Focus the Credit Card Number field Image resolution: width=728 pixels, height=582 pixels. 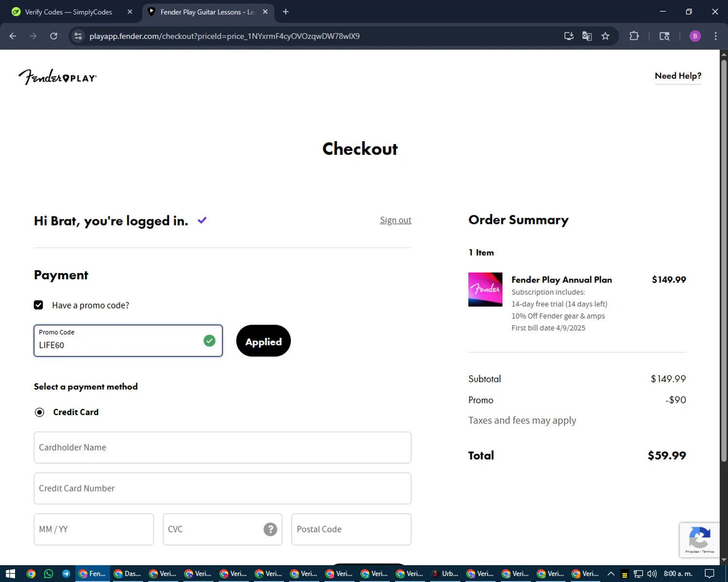(222, 488)
